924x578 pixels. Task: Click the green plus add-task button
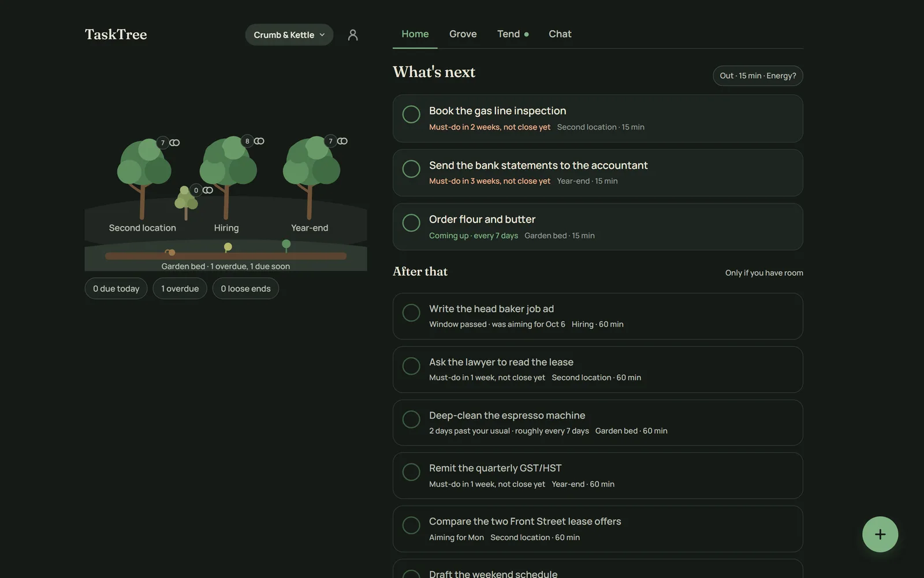tap(880, 534)
